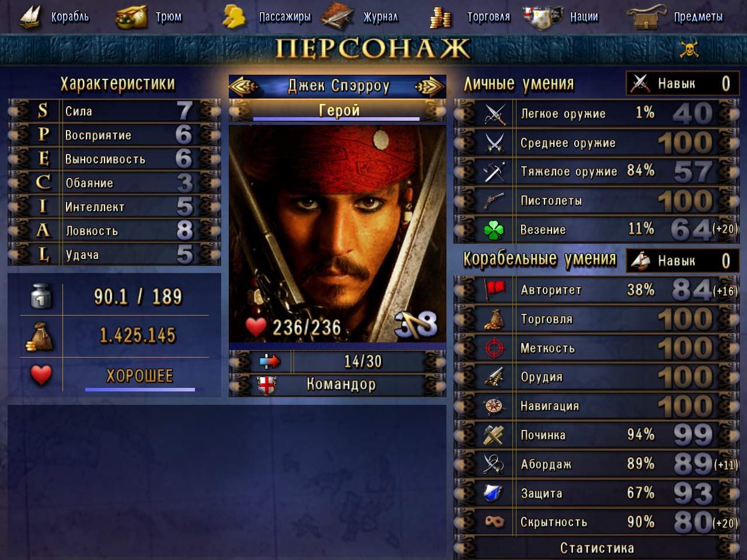Click the Меткость crosshair target icon

[494, 348]
